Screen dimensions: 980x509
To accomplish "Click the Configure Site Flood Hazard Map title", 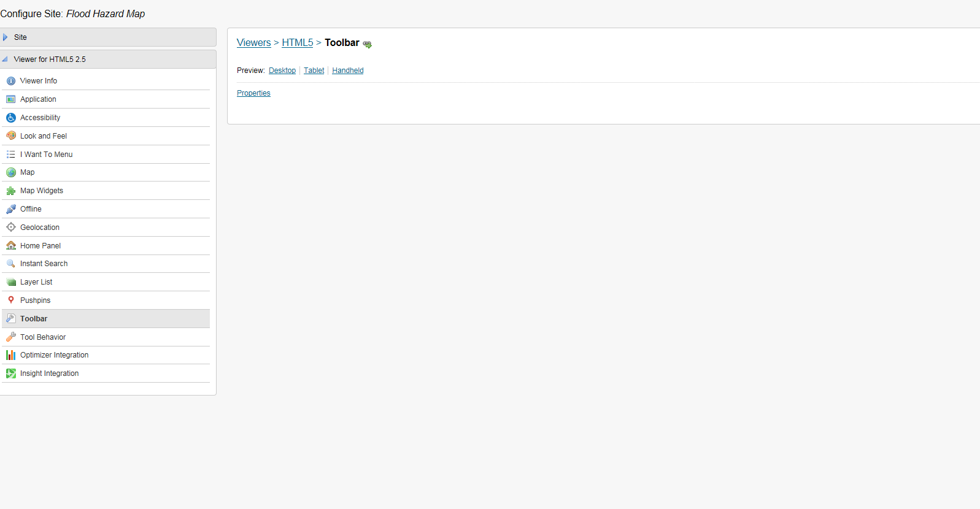I will click(x=72, y=13).
